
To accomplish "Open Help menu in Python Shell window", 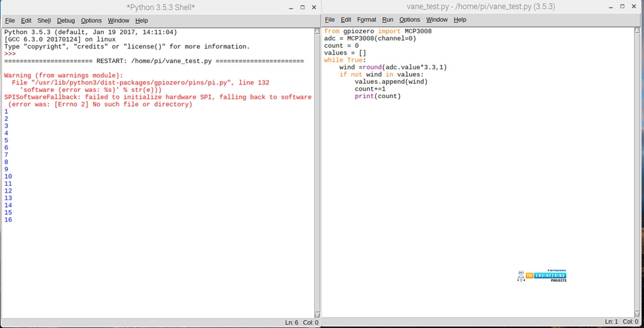I will point(142,21).
